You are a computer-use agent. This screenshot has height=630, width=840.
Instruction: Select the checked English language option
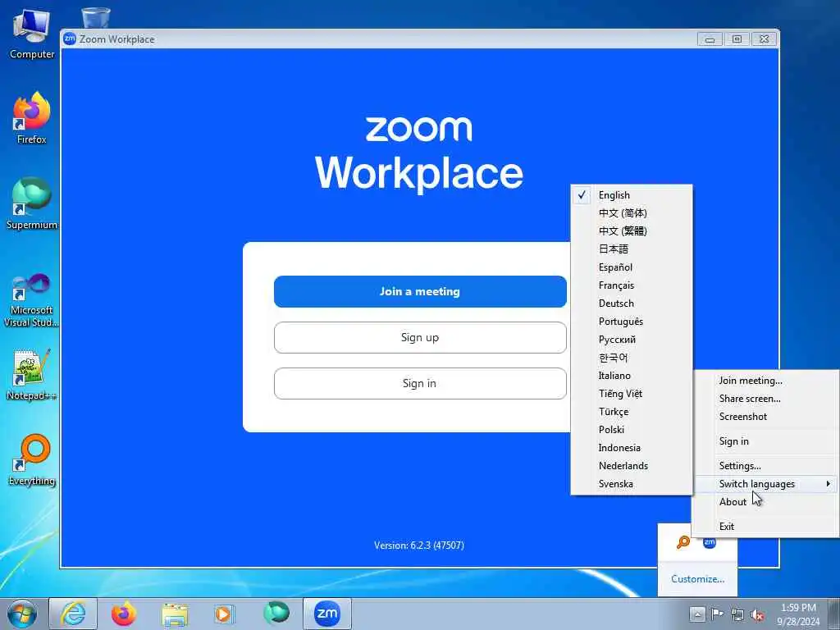[632, 195]
